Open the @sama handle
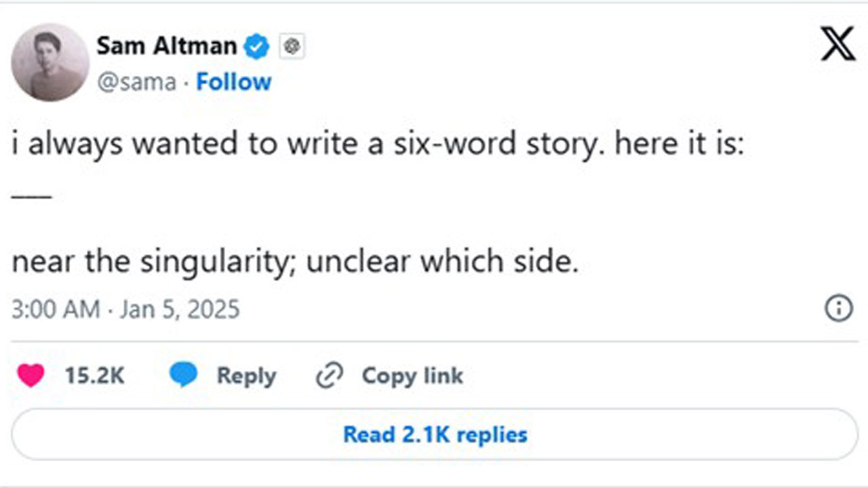Image resolution: width=868 pixels, height=488 pixels. coord(136,82)
